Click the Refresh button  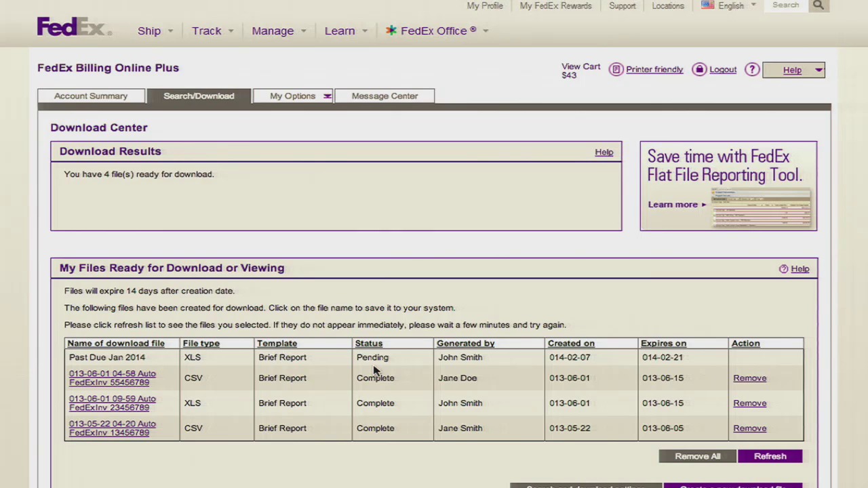[770, 456]
